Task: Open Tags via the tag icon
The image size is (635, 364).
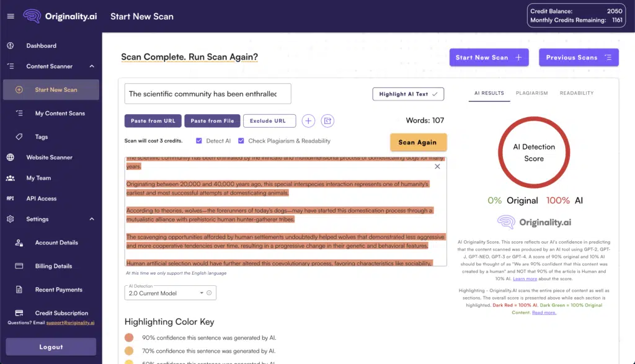Action: (19, 137)
